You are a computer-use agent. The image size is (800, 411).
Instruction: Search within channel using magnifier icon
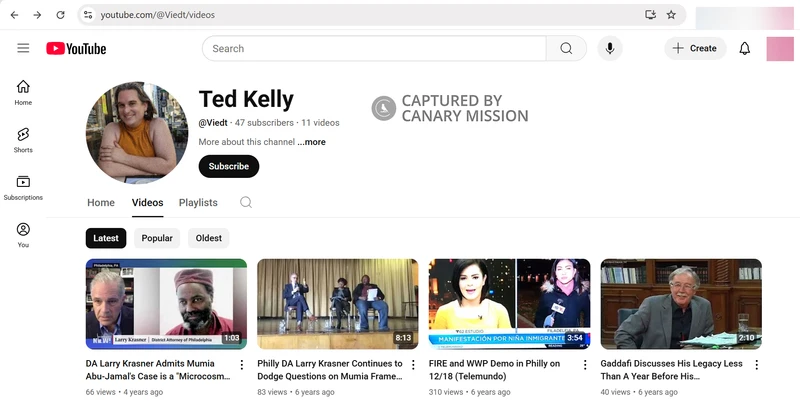point(246,202)
